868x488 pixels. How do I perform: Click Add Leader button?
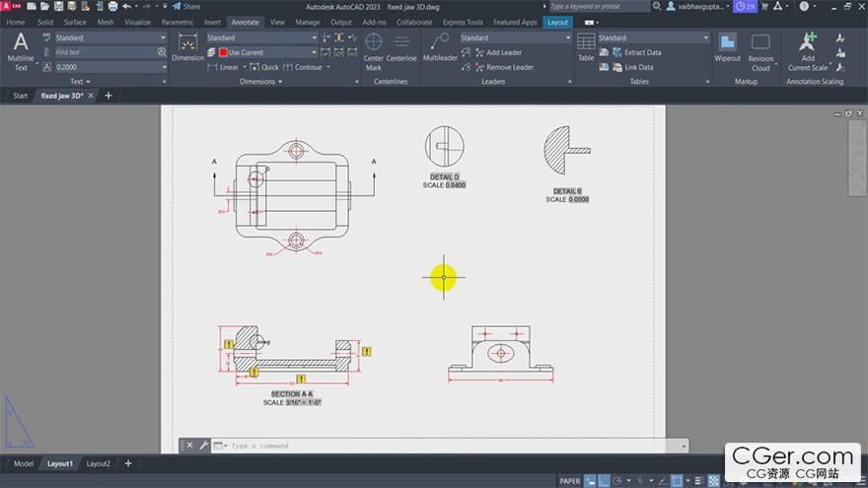click(503, 52)
